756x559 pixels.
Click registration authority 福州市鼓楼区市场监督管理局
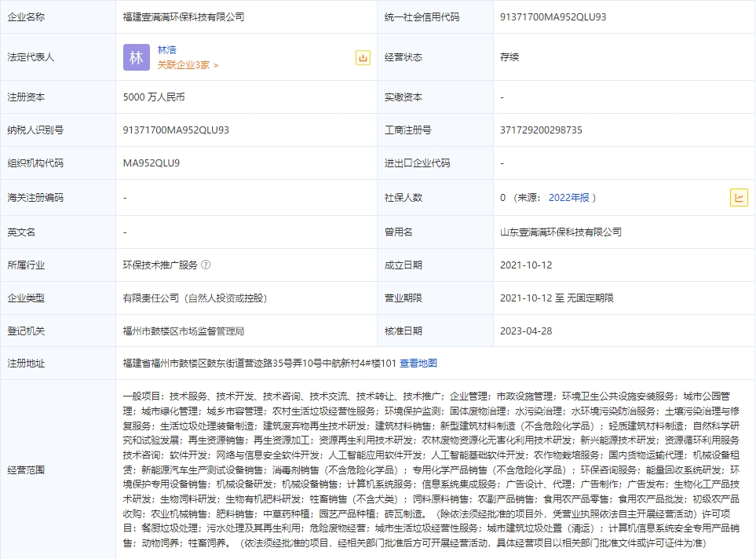tap(184, 331)
